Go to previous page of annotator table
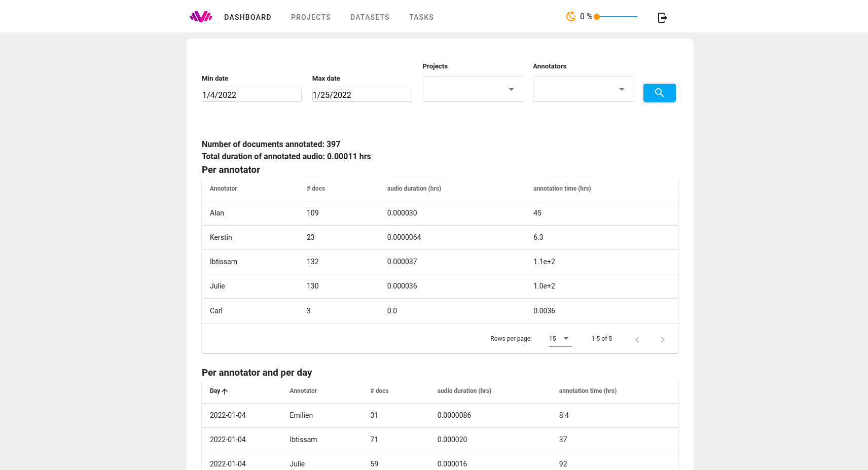The image size is (868, 470). click(637, 340)
